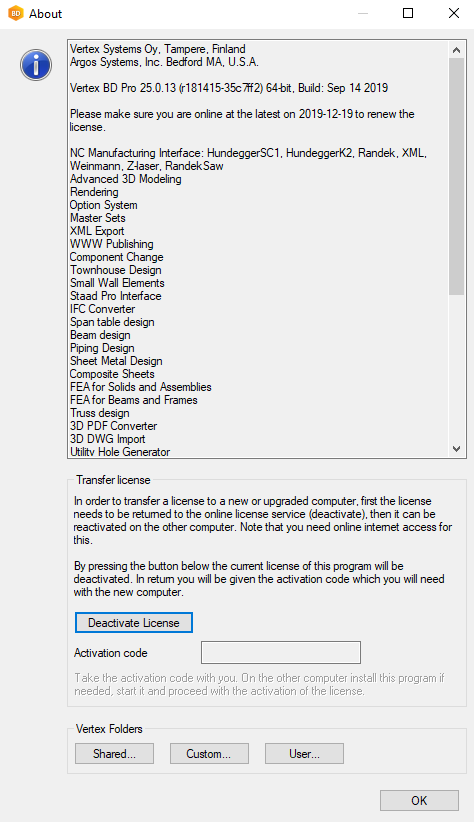Click the BD app icon in title bar

tap(16, 14)
